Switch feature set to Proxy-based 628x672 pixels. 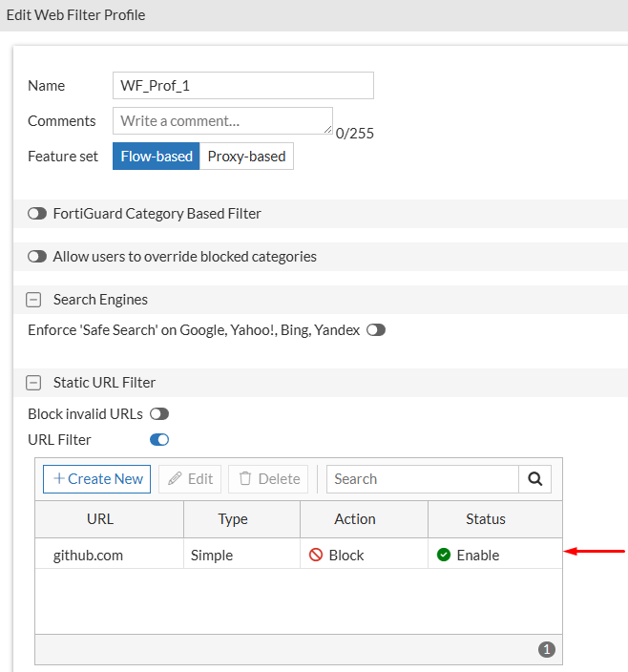[246, 157]
